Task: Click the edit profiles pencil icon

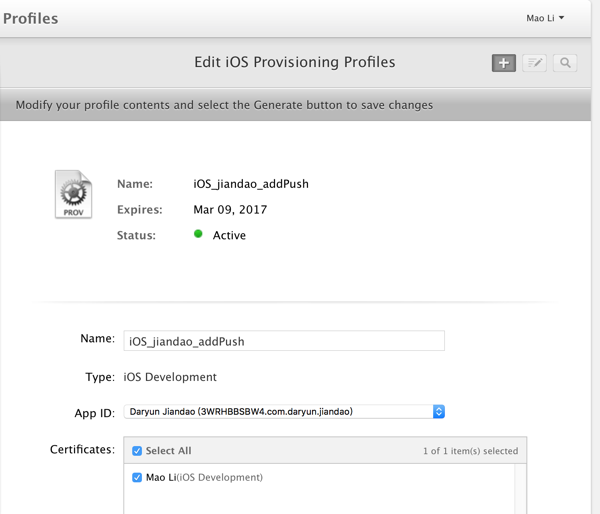Action: (535, 63)
